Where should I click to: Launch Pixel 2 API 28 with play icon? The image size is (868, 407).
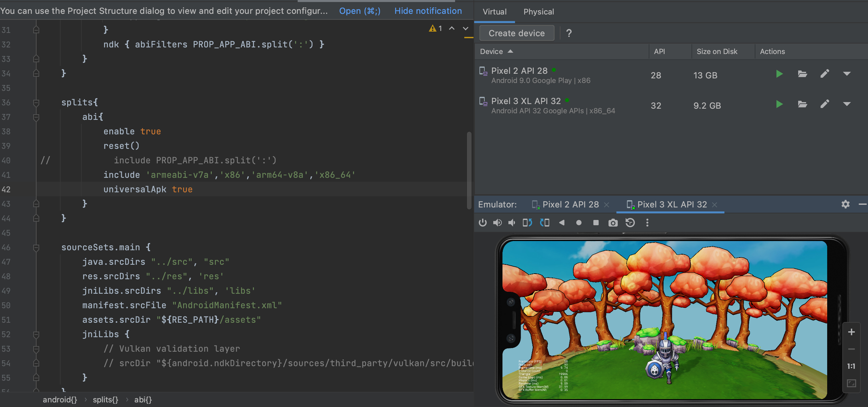click(779, 74)
